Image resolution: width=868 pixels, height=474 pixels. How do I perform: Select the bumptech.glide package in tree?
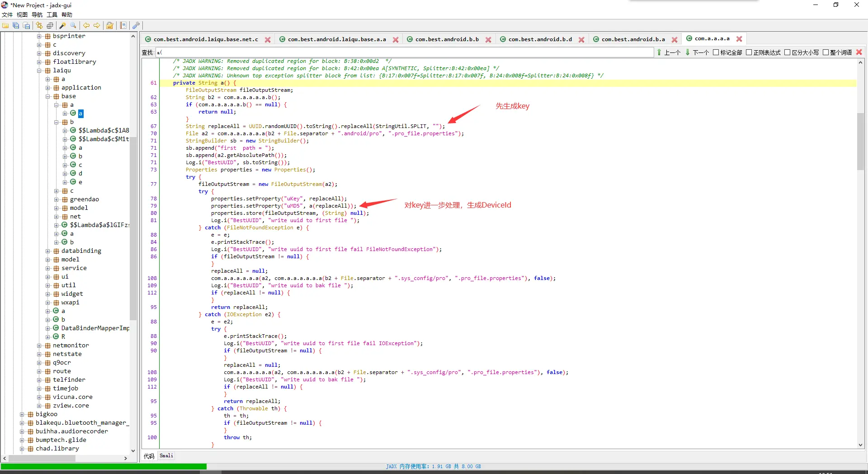(61, 440)
